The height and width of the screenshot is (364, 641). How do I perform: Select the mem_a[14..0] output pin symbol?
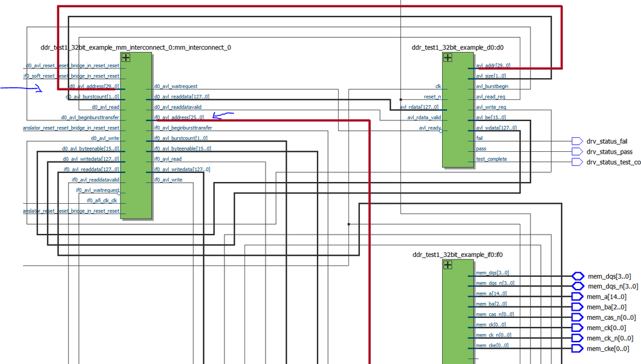(577, 297)
